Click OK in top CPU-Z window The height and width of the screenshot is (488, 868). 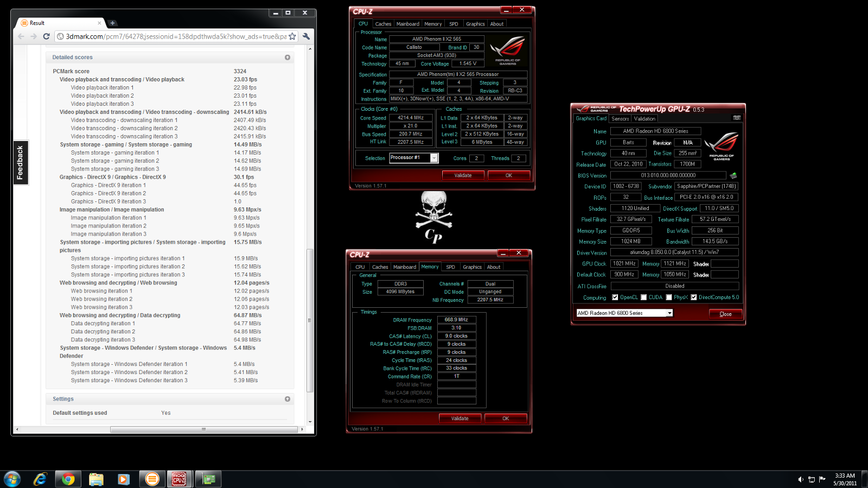pos(509,175)
